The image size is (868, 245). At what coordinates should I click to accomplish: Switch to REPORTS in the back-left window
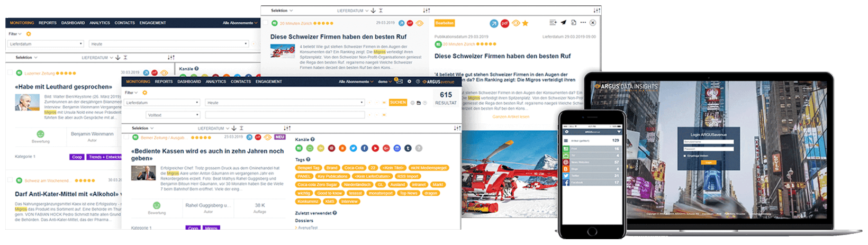[47, 23]
